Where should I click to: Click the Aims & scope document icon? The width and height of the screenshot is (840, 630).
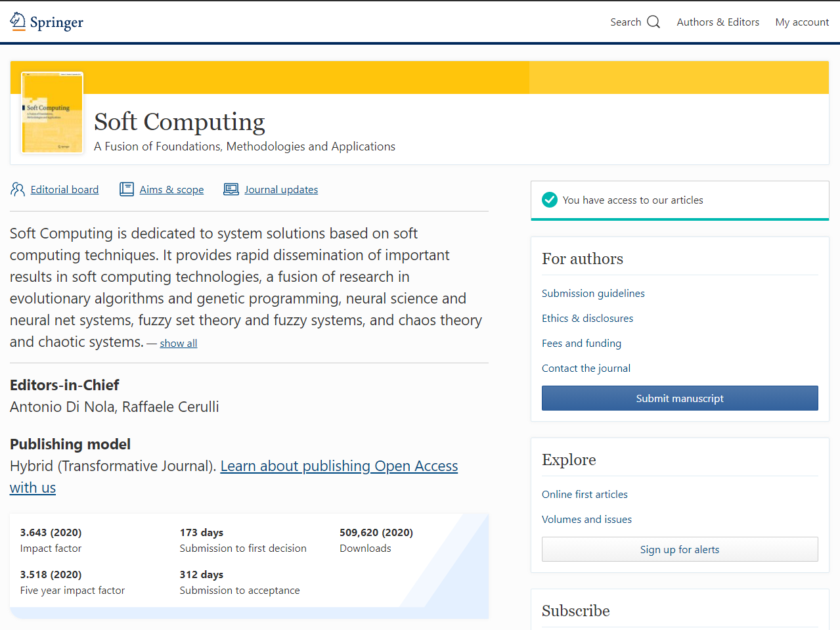[127, 190]
